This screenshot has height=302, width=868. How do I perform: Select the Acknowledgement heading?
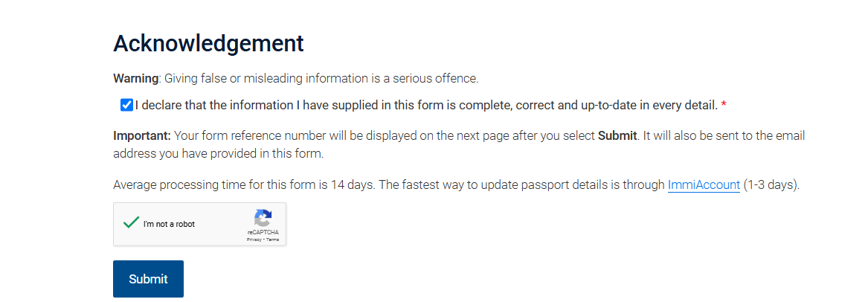(209, 43)
